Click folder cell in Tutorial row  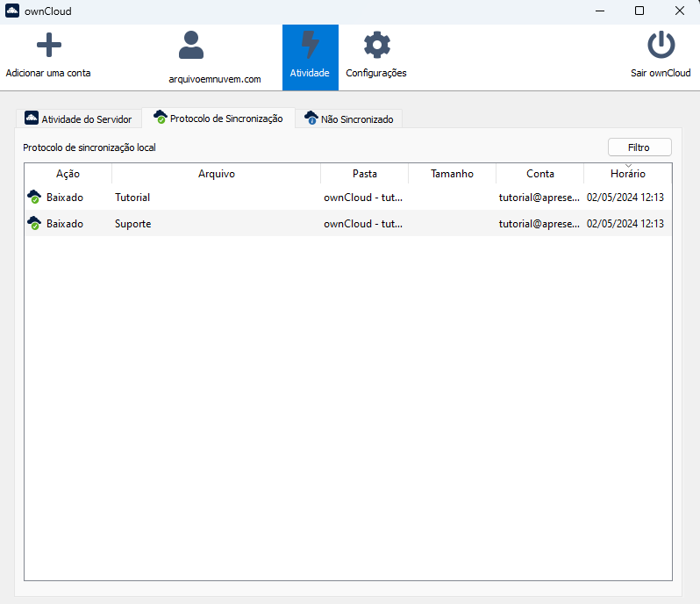pyautogui.click(x=363, y=198)
